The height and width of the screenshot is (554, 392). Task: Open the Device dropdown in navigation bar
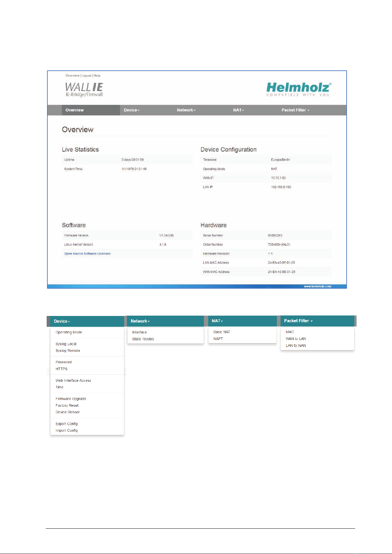coord(132,110)
